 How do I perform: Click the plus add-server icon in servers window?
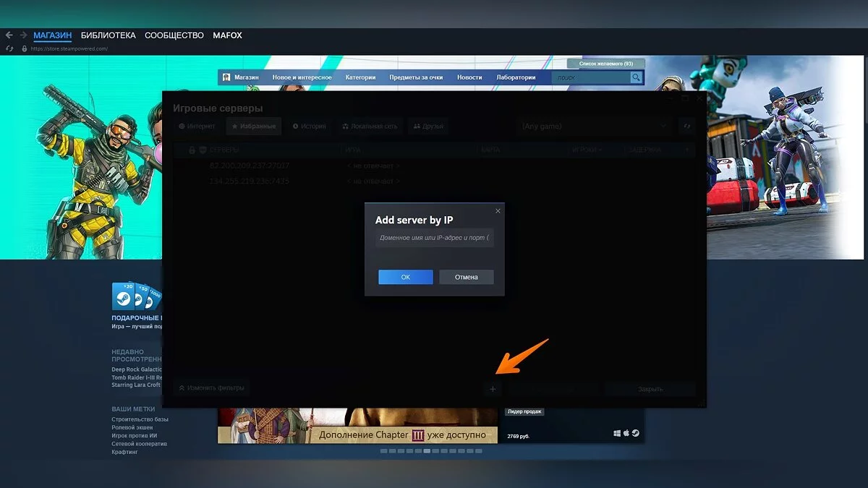click(x=493, y=389)
